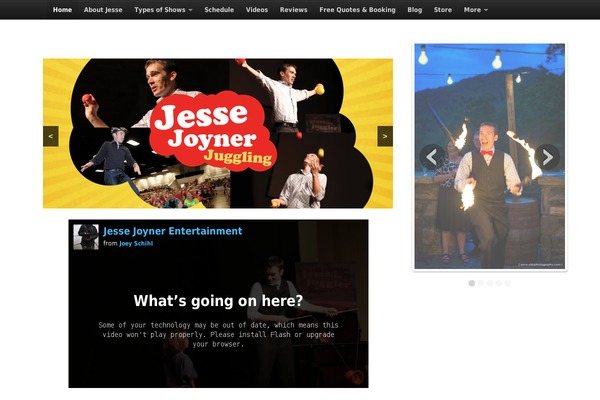
Task: Show next slide in juggling banner
Action: pos(385,136)
